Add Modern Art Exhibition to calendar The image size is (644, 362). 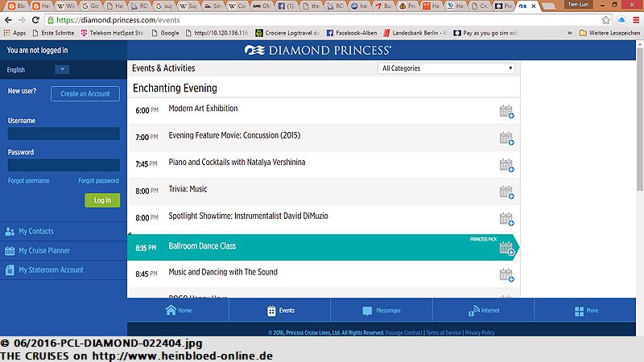tap(506, 111)
